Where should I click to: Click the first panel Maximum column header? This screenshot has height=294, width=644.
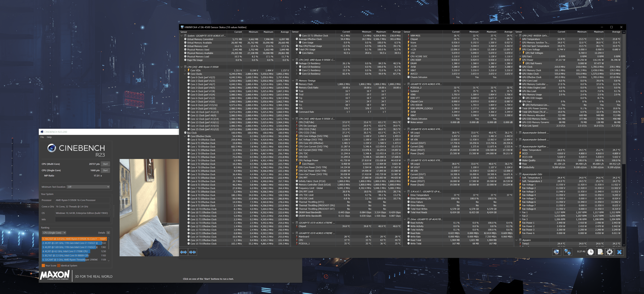coord(266,32)
